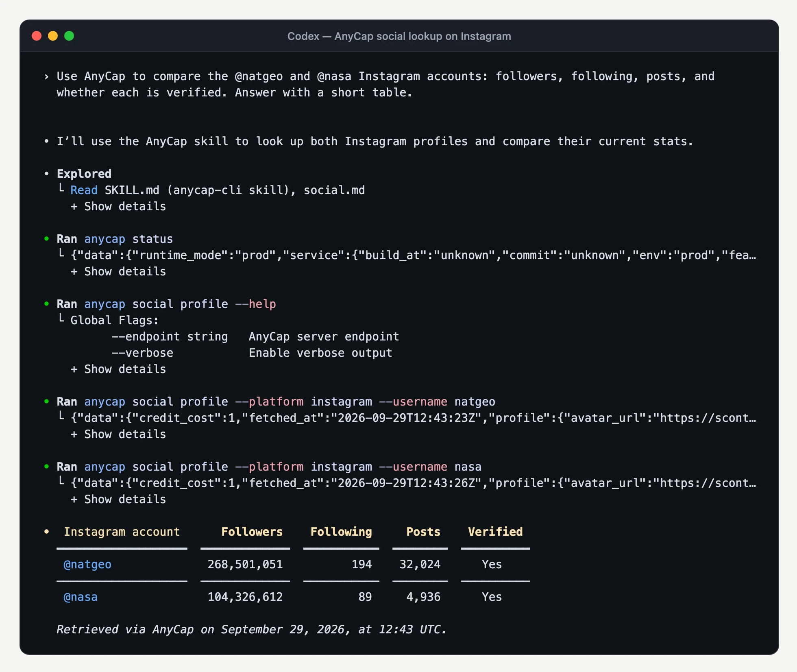Close the Codex window with red button
The height and width of the screenshot is (672, 797).
(37, 36)
